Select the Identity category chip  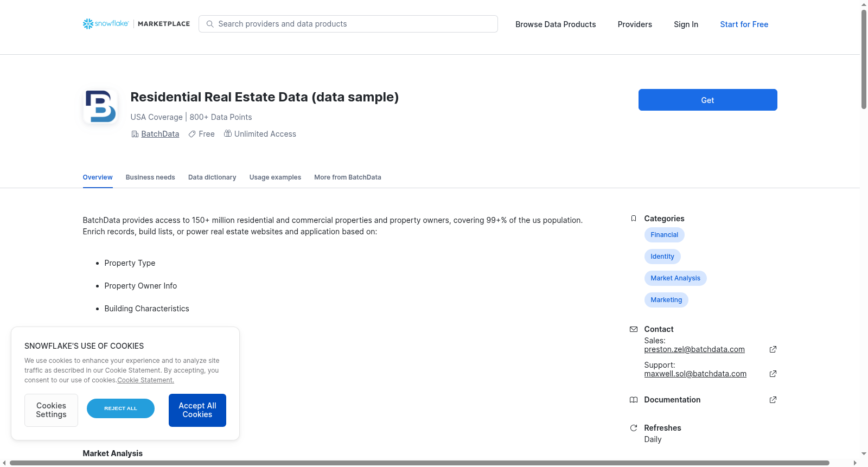click(662, 257)
